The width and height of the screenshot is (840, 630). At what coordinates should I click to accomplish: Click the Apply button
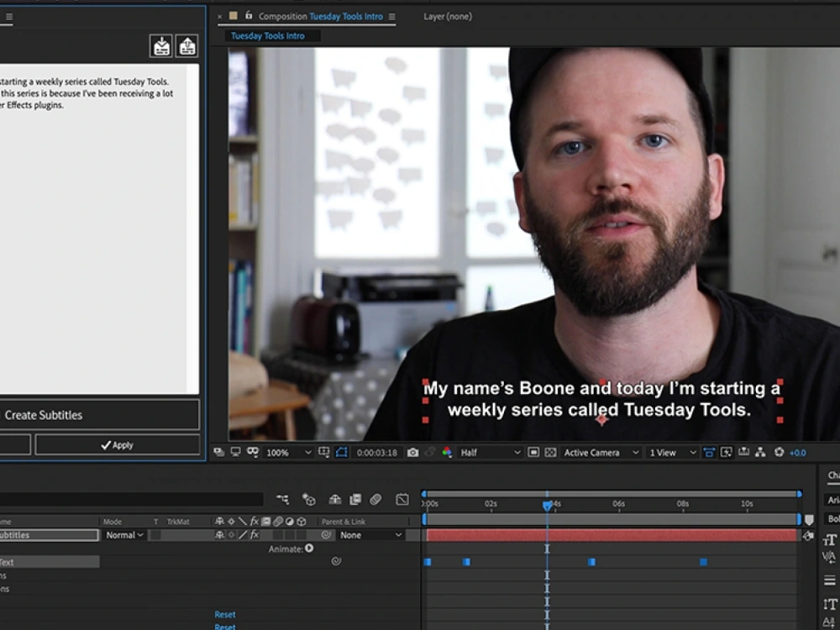coord(118,445)
